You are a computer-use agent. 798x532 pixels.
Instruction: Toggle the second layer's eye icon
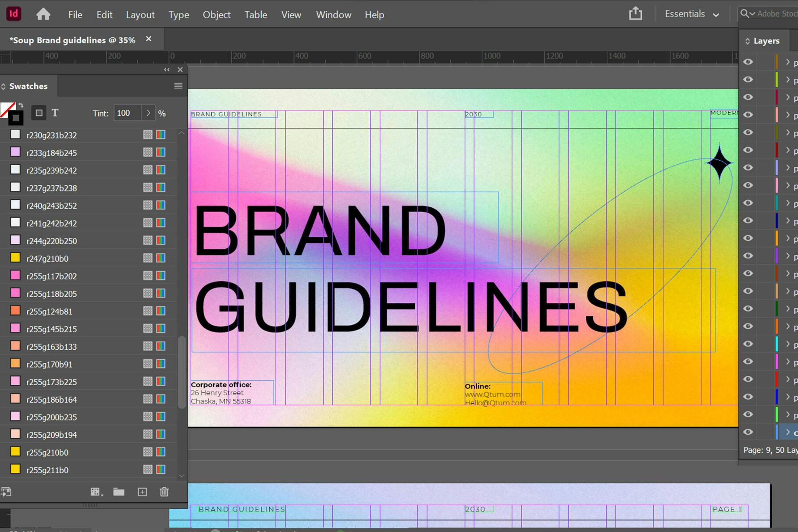(x=748, y=79)
